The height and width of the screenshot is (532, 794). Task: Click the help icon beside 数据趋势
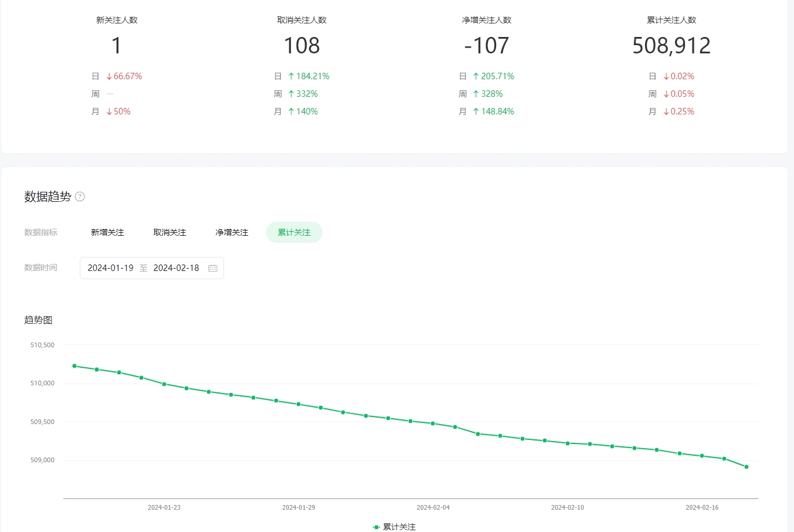(80, 196)
